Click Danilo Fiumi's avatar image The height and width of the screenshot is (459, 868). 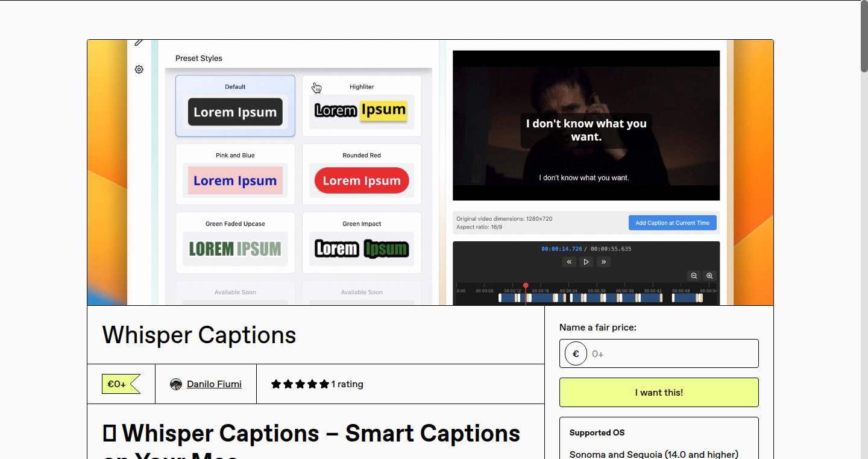click(176, 384)
